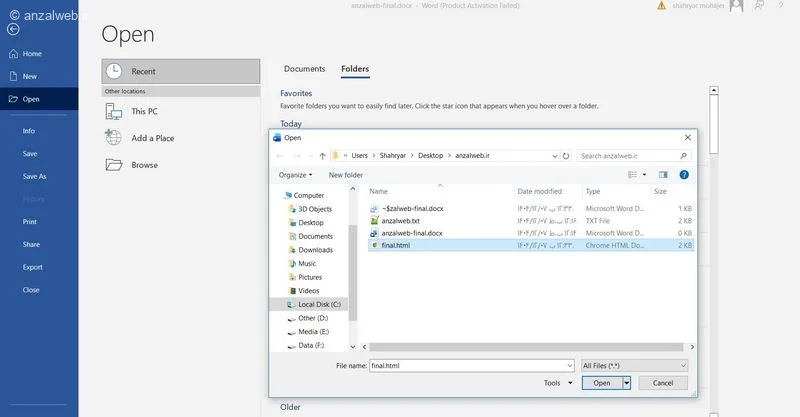Choose Save As in the Word sidebar

click(x=34, y=177)
